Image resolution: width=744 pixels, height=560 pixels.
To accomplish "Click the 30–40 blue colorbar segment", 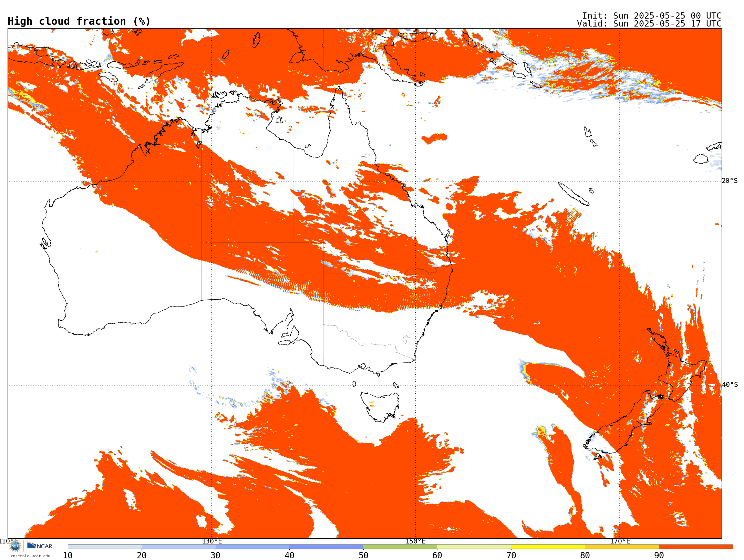I will [252, 547].
